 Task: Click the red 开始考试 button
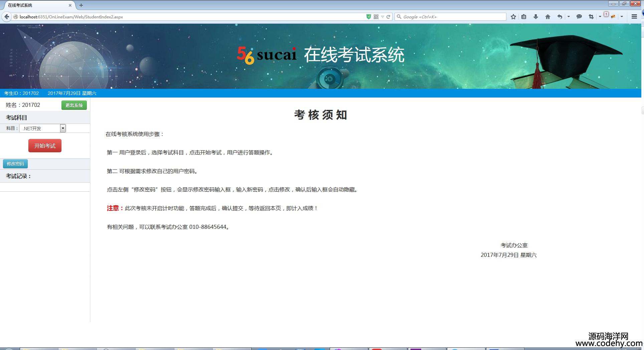click(45, 146)
